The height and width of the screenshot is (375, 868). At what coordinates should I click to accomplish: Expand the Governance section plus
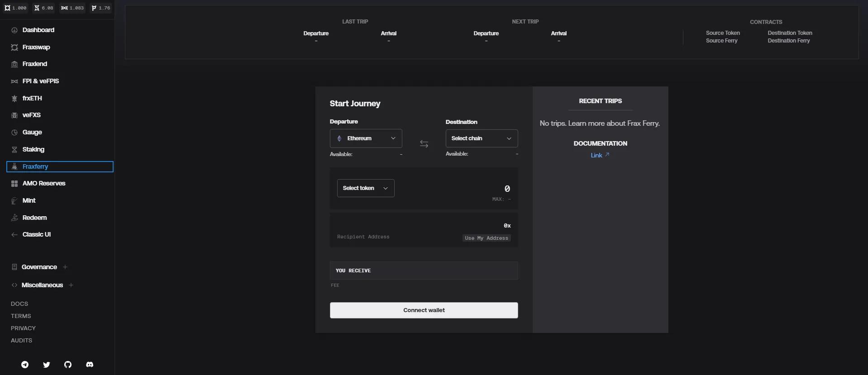pyautogui.click(x=65, y=267)
